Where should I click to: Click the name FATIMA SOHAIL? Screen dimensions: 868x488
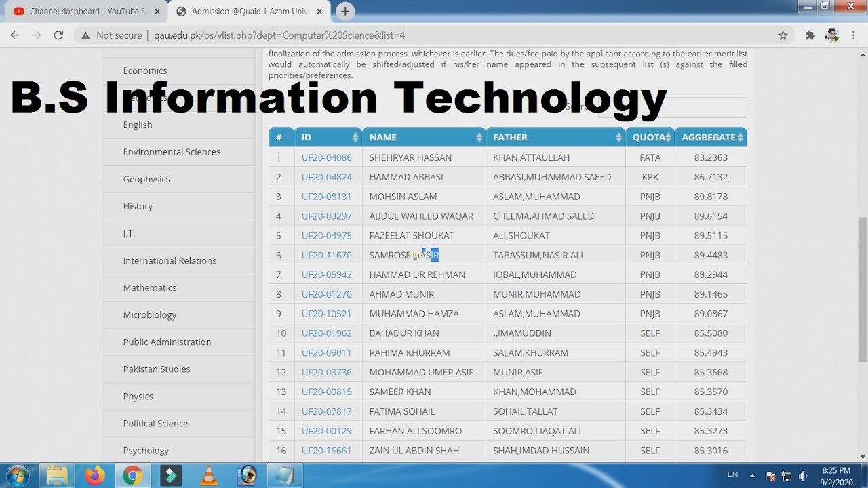pyautogui.click(x=402, y=411)
